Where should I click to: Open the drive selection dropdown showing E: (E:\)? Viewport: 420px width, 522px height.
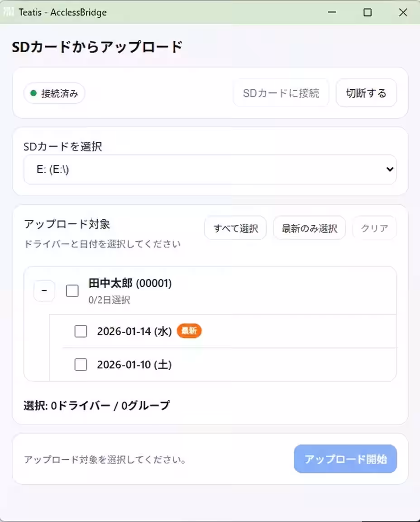point(210,169)
